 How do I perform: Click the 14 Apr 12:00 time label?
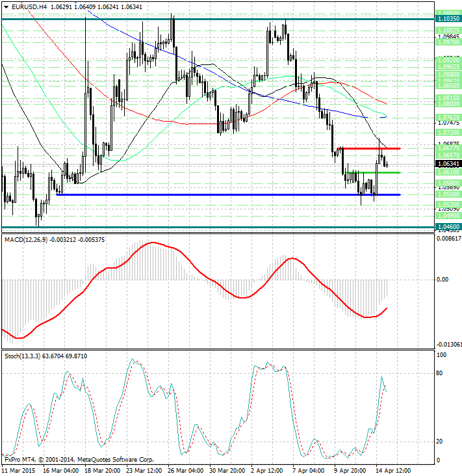pos(394,471)
